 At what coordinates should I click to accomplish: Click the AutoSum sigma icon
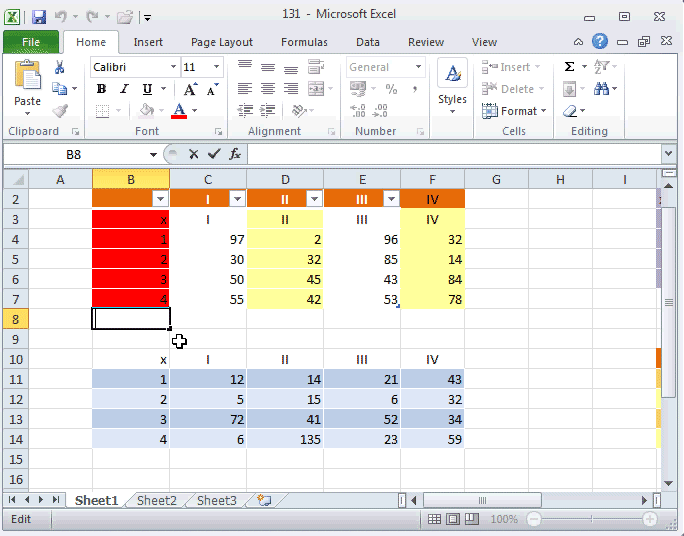(570, 67)
